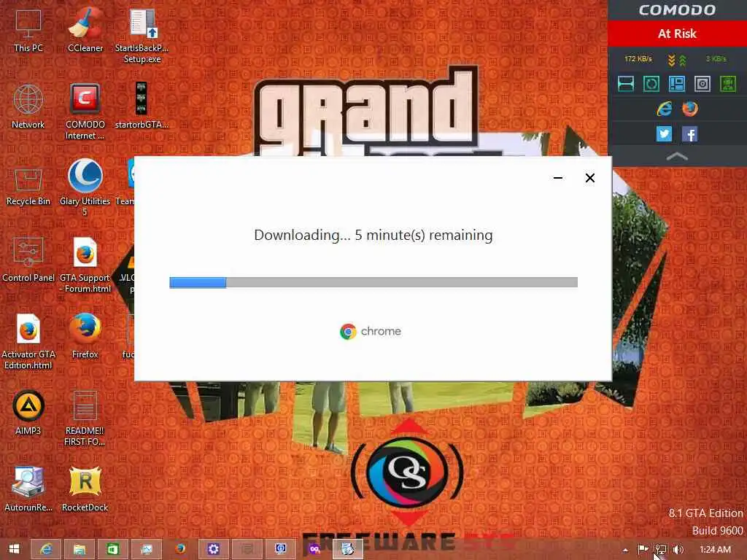Launch CCleaner from the desktop

point(85,29)
